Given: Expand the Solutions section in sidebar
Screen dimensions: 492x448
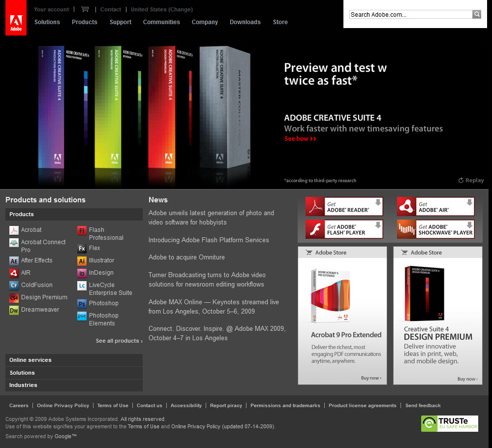Looking at the screenshot, I should [74, 373].
